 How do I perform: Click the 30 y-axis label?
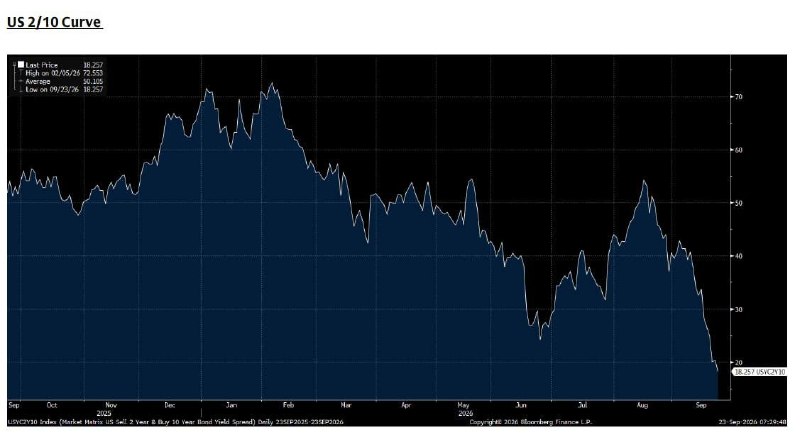[739, 310]
